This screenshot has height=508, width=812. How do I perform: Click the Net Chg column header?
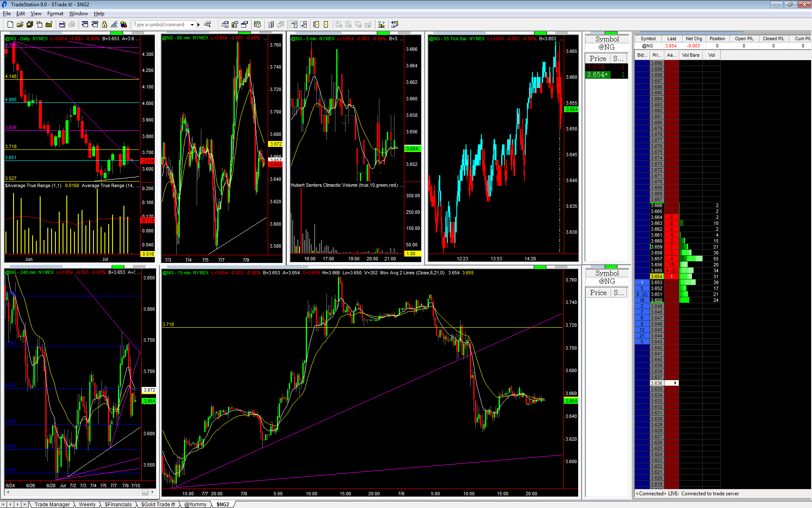coord(694,39)
